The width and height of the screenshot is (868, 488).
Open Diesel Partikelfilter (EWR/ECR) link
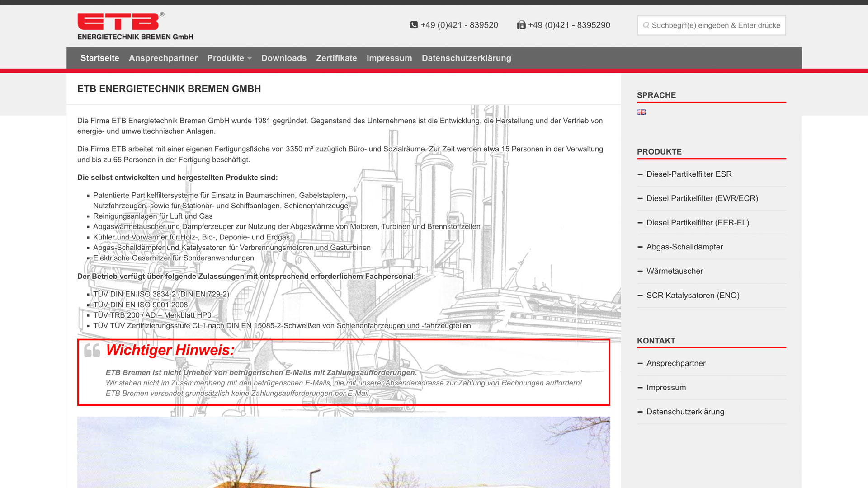[x=702, y=198]
